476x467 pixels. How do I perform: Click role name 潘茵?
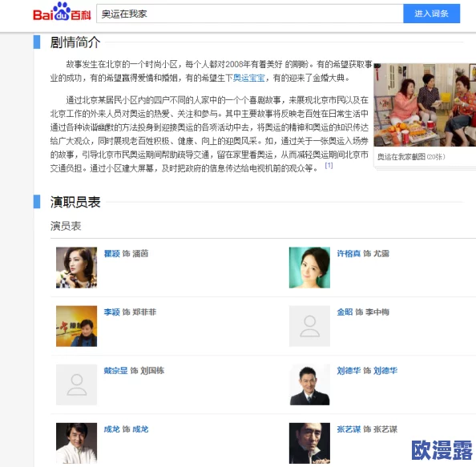click(140, 253)
